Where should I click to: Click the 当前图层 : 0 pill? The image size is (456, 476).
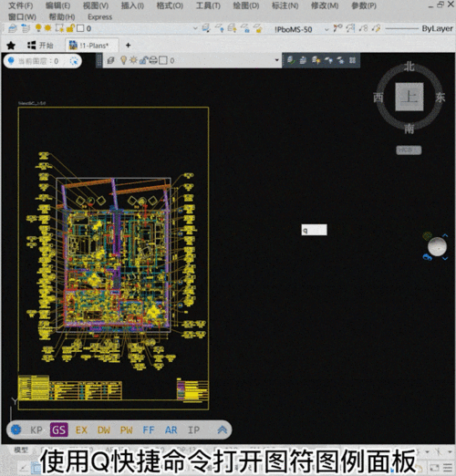[x=43, y=61]
